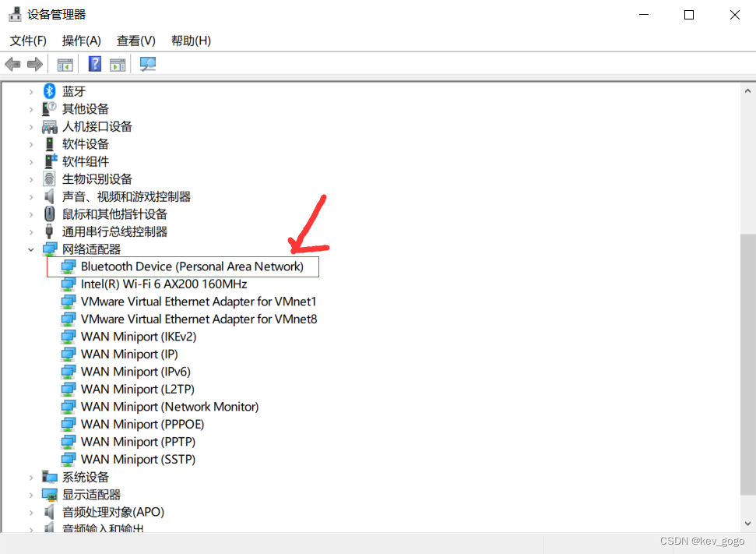Collapse the 网络适配器 category
Screen dimensions: 756x554
tap(31, 249)
